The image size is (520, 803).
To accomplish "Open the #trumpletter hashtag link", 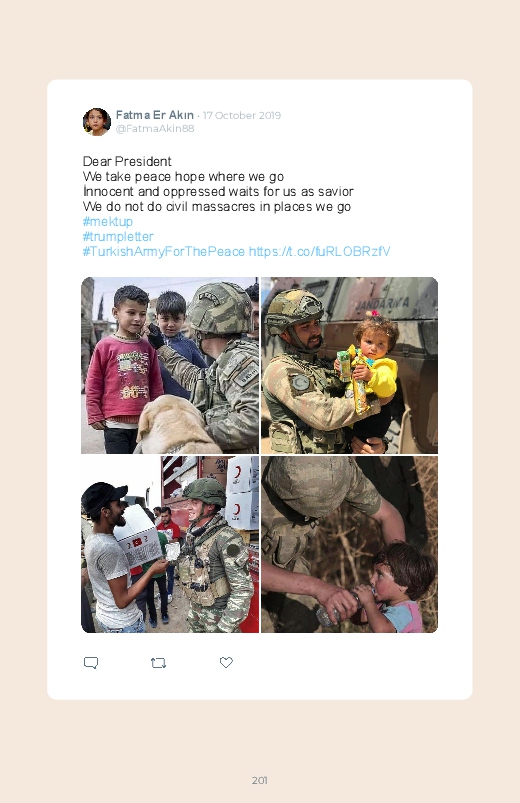I will (x=118, y=237).
